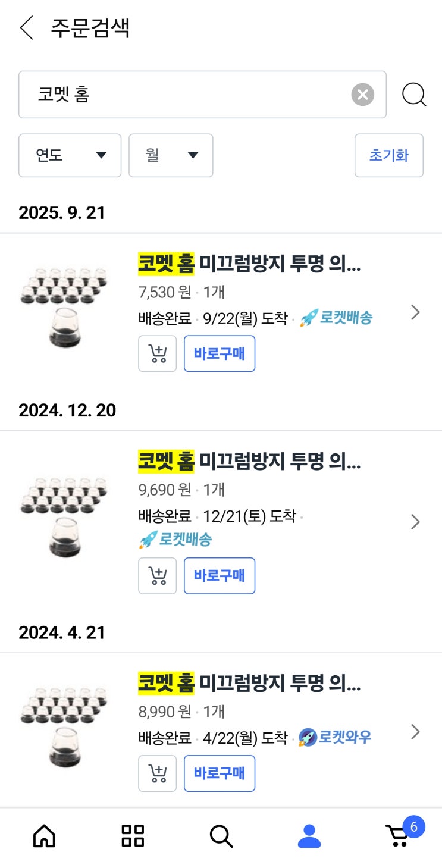
Task: Expand details of the 7,530원 order
Action: [415, 312]
